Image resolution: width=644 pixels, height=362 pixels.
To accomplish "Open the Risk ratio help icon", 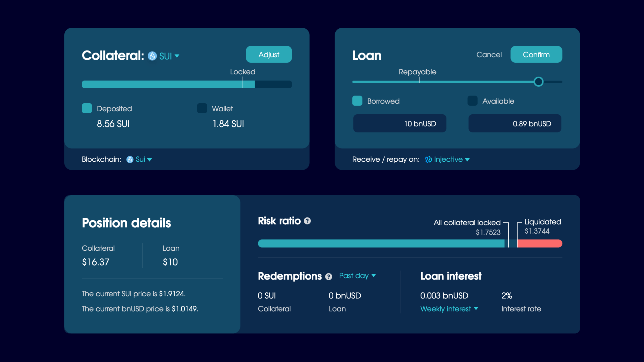I will [x=307, y=221].
